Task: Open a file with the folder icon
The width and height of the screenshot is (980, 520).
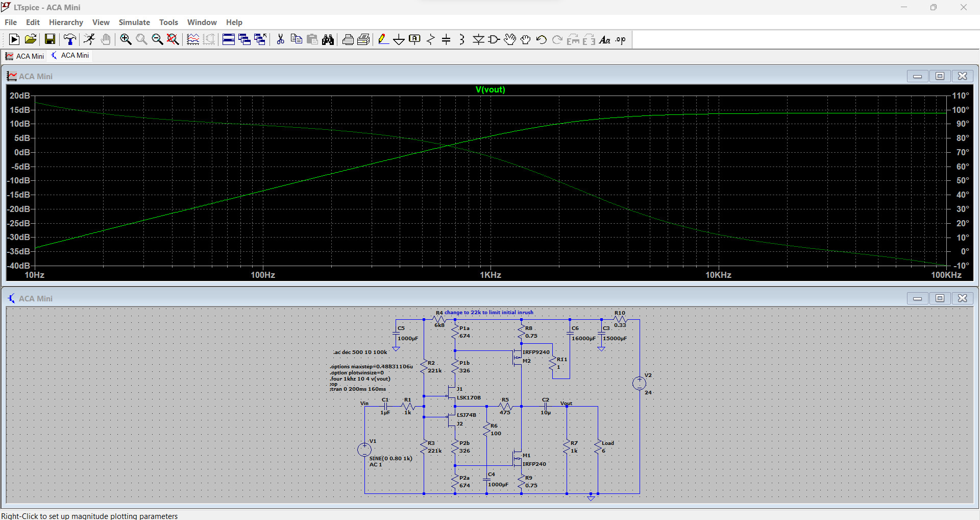Action: [31, 40]
